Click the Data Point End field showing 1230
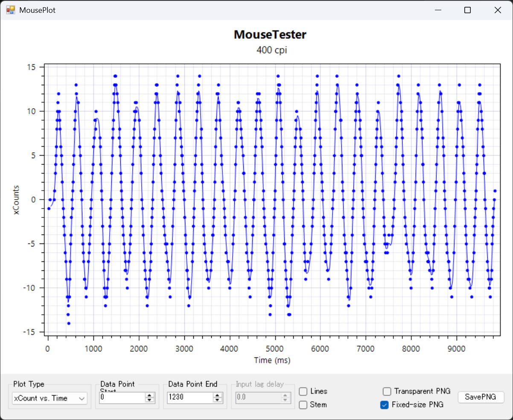The width and height of the screenshot is (513, 420). pyautogui.click(x=189, y=398)
